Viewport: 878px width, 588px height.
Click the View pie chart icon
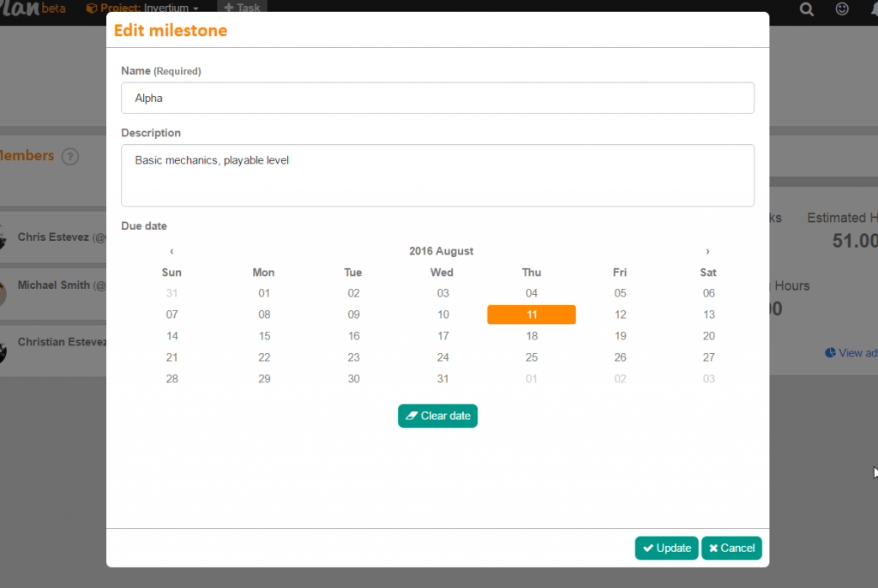830,352
